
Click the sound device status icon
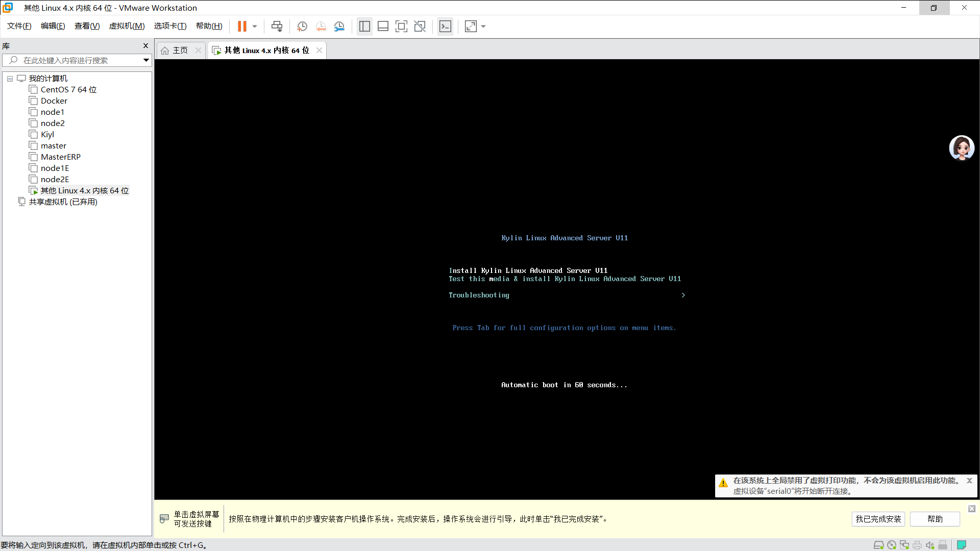pos(930,545)
